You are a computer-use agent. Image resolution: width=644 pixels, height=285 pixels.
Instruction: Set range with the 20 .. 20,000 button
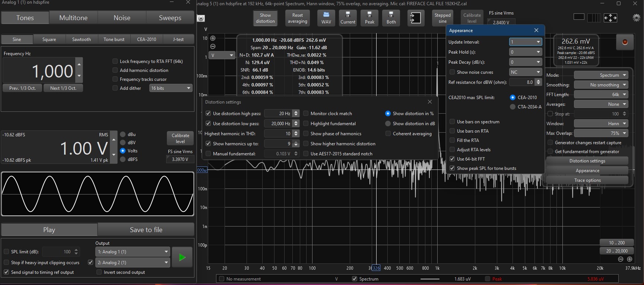(x=617, y=251)
